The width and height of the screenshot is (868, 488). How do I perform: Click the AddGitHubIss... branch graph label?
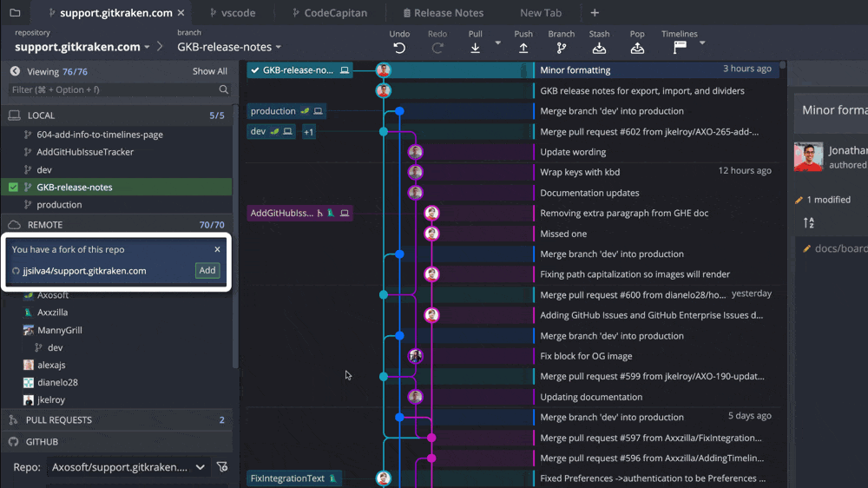299,213
